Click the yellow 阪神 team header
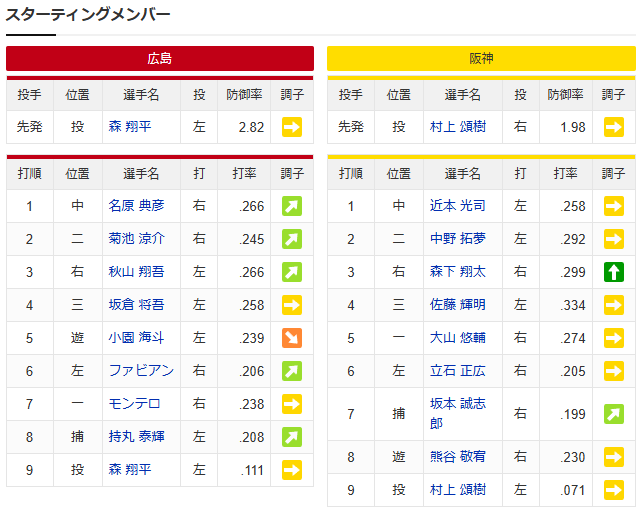 [x=481, y=58]
